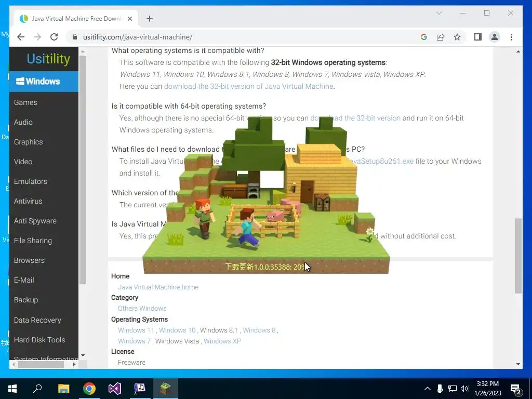The width and height of the screenshot is (532, 399).
Task: Select the Windows category header
Action: [x=44, y=82]
